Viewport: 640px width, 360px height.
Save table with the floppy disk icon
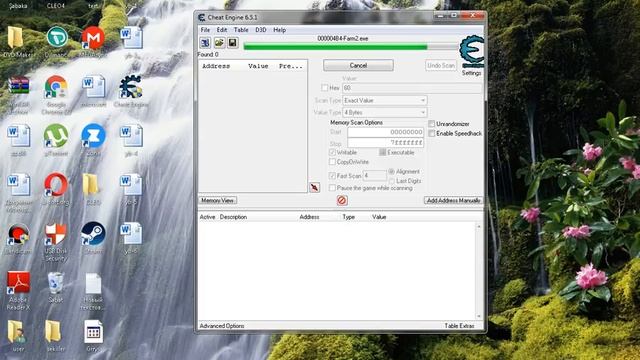[233, 42]
